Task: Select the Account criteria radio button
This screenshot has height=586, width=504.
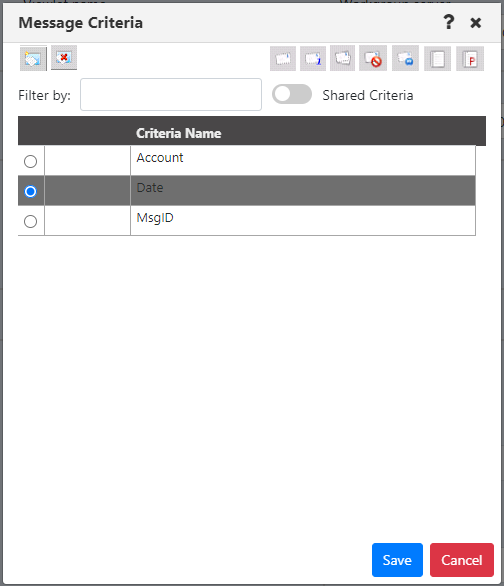Action: 30,161
